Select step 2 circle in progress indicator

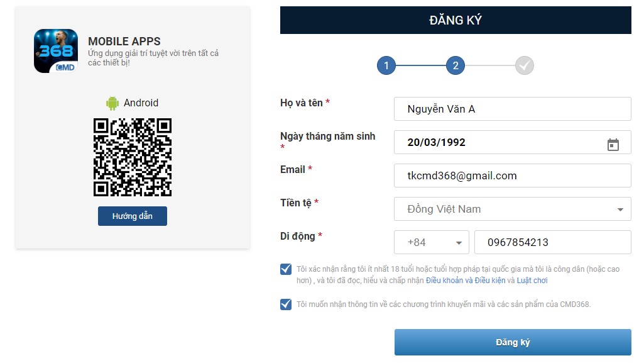click(x=456, y=65)
